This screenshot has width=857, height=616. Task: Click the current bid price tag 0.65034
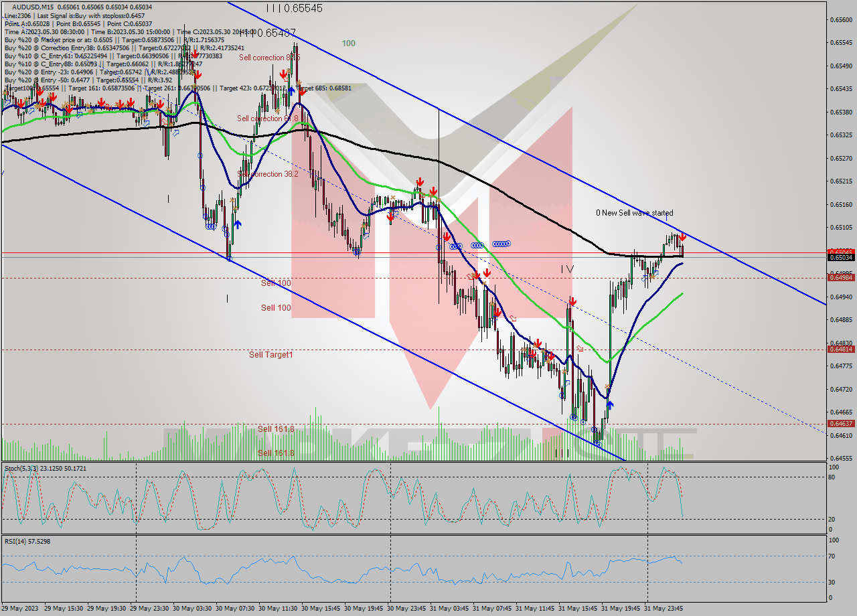tap(840, 257)
